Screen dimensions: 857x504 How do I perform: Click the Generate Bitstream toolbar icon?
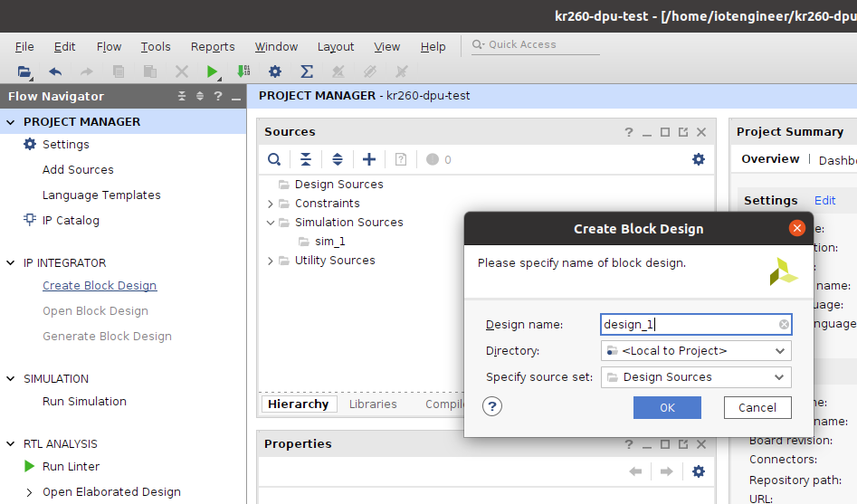click(x=243, y=71)
